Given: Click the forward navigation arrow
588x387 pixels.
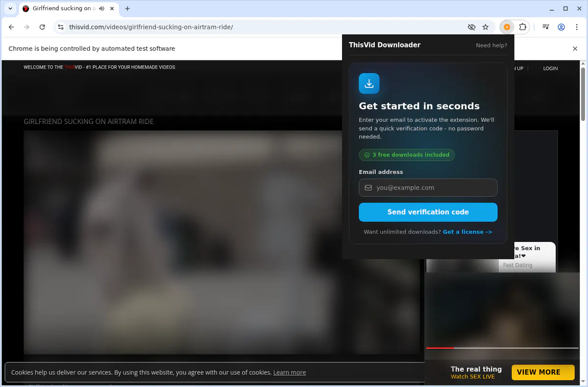Looking at the screenshot, I should click(27, 27).
